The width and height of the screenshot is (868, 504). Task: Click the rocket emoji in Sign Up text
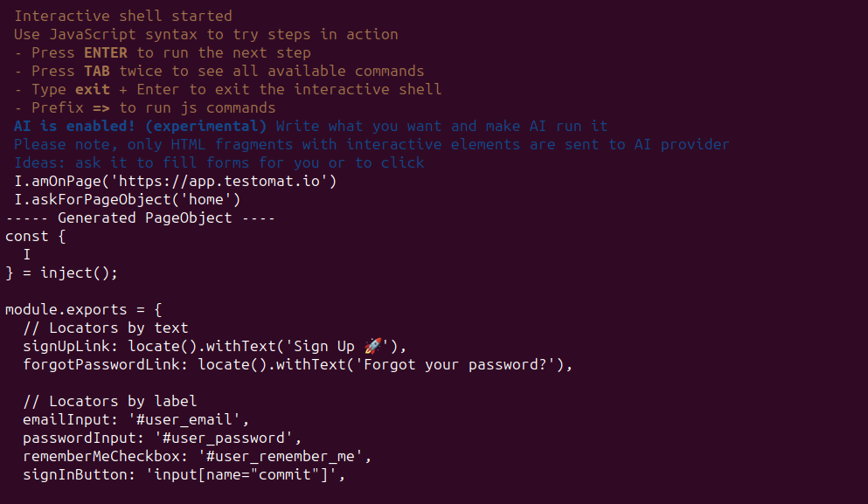[x=373, y=346]
